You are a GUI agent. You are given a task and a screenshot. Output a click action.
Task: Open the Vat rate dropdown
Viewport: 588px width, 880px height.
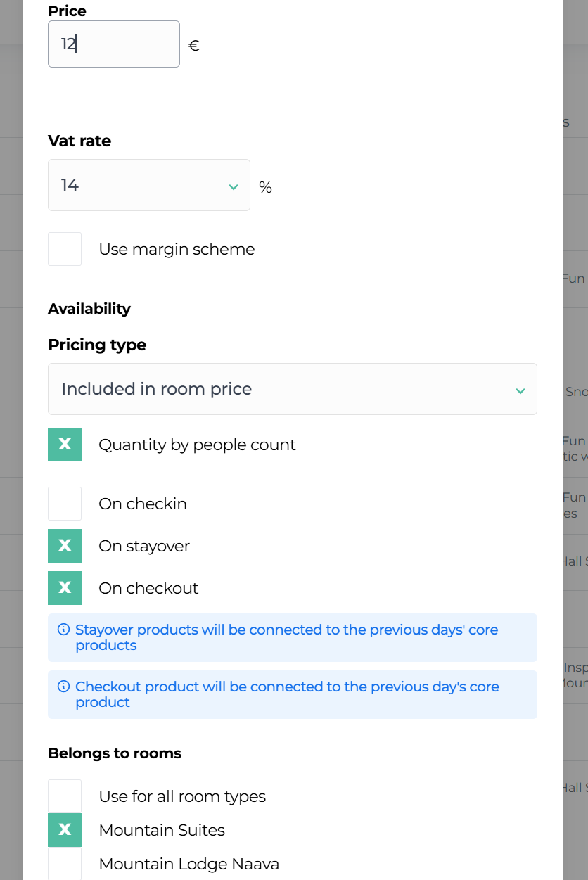tap(148, 185)
